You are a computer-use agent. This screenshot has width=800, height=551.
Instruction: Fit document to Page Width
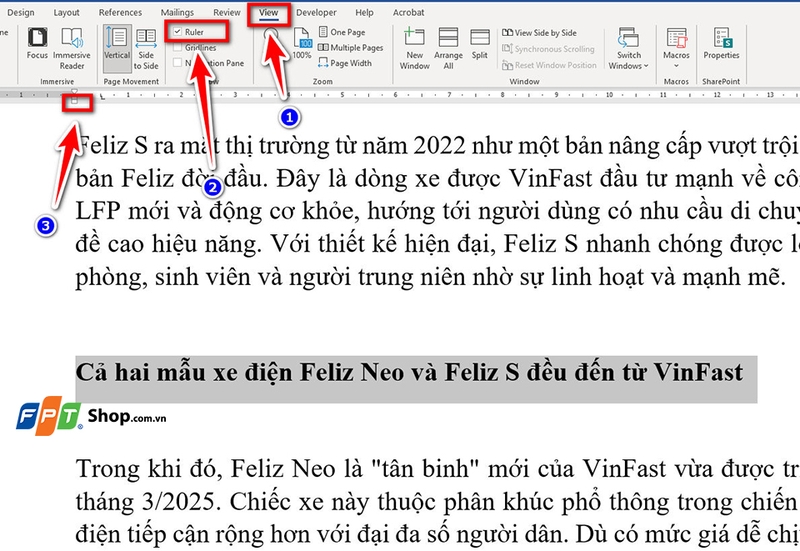(345, 63)
